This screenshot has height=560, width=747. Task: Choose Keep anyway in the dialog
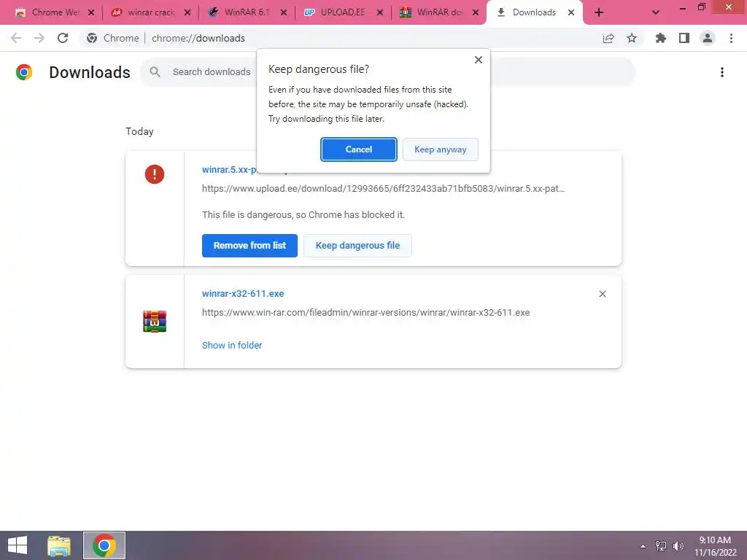(440, 149)
